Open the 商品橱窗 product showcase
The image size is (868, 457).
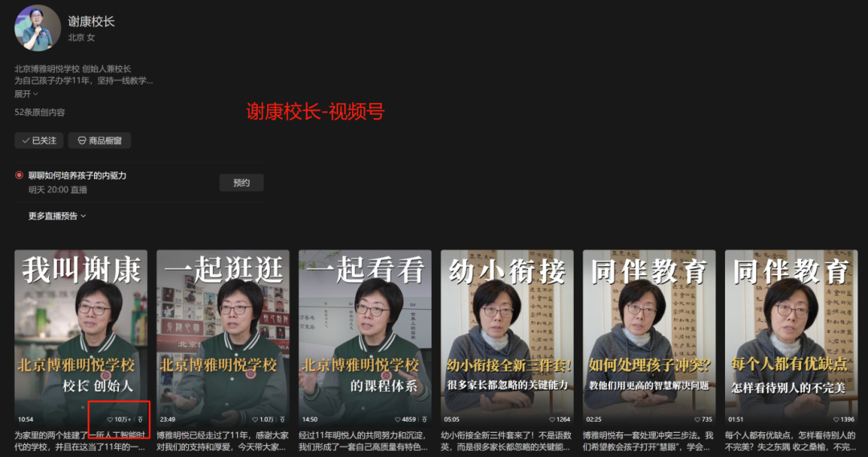point(100,140)
